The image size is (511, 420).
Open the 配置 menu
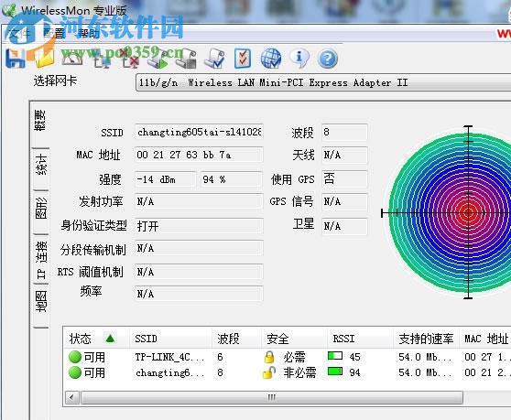[x=54, y=33]
